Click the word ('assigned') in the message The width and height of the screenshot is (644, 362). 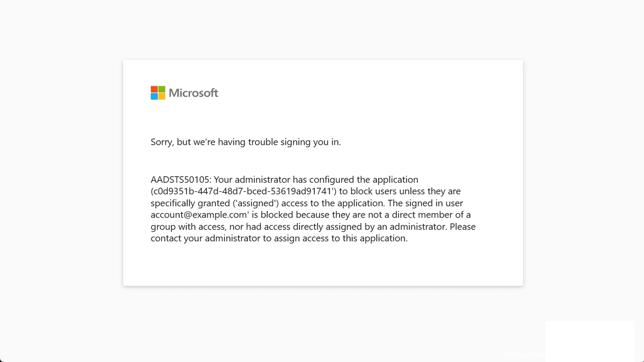pos(255,203)
